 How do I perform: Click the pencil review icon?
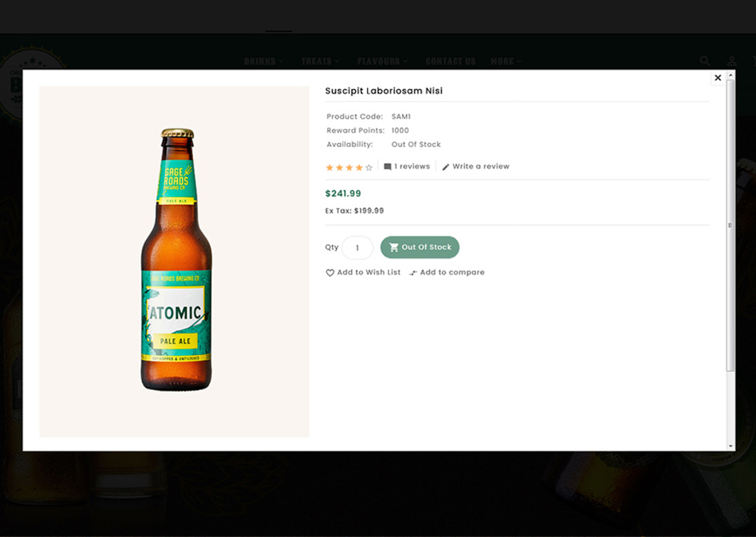click(x=446, y=167)
